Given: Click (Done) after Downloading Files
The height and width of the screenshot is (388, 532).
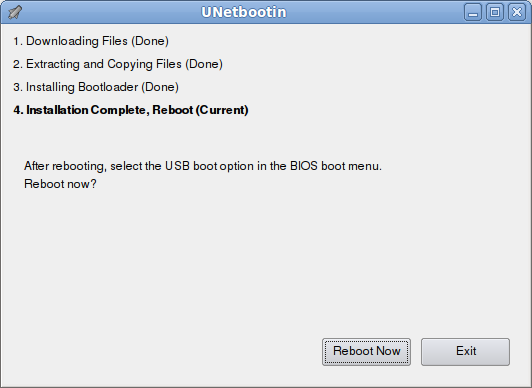Looking at the screenshot, I should 150,41.
